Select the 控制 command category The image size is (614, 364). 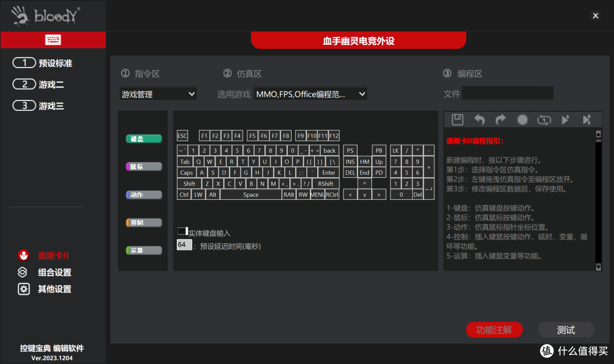click(x=144, y=223)
